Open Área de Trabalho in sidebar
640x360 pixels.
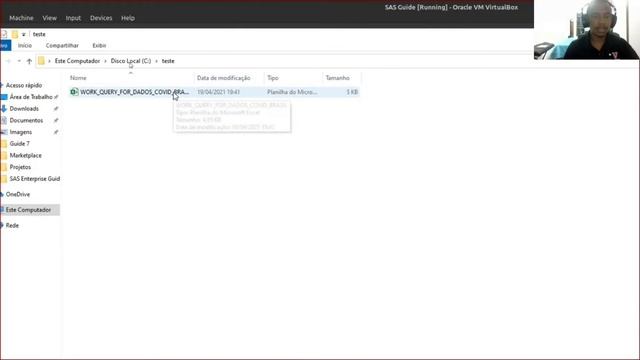coord(31,97)
